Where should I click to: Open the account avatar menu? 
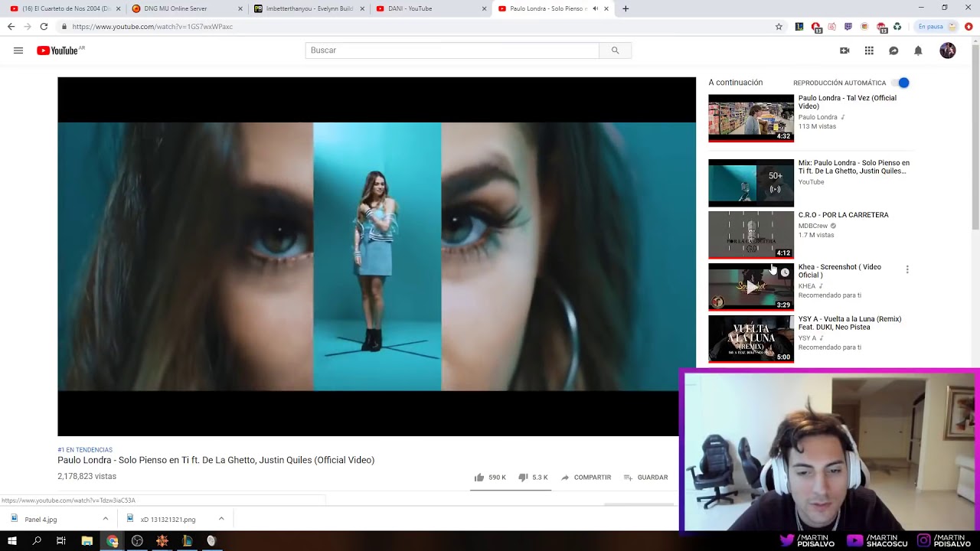point(948,51)
